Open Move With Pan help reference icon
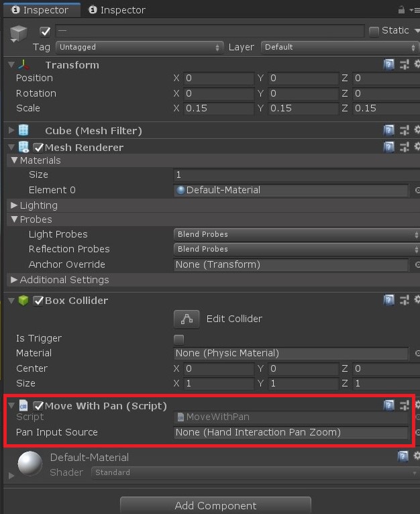The width and height of the screenshot is (420, 514). [x=389, y=405]
